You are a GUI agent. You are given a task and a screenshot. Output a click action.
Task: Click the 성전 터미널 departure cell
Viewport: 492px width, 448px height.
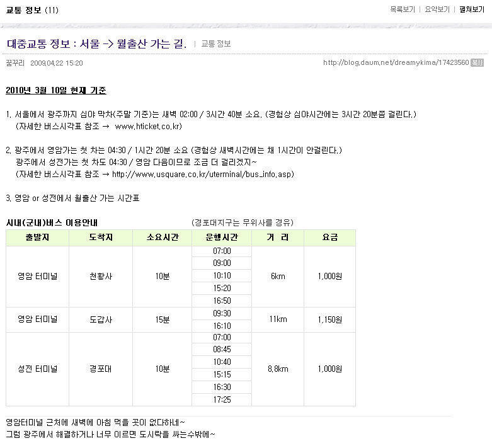(37, 369)
